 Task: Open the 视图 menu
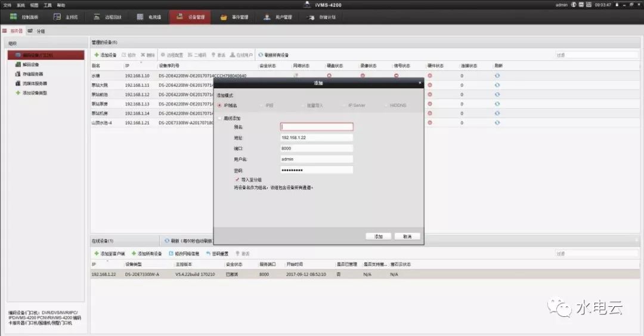tap(34, 5)
